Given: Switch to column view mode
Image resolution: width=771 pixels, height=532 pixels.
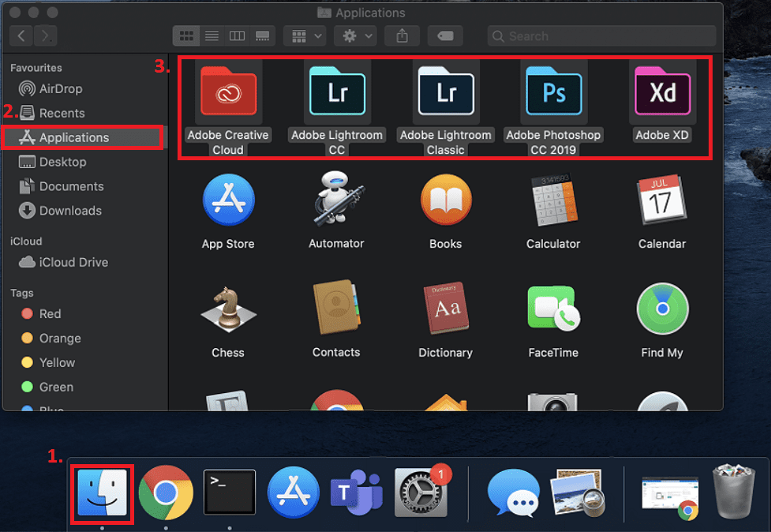Looking at the screenshot, I should tap(237, 36).
